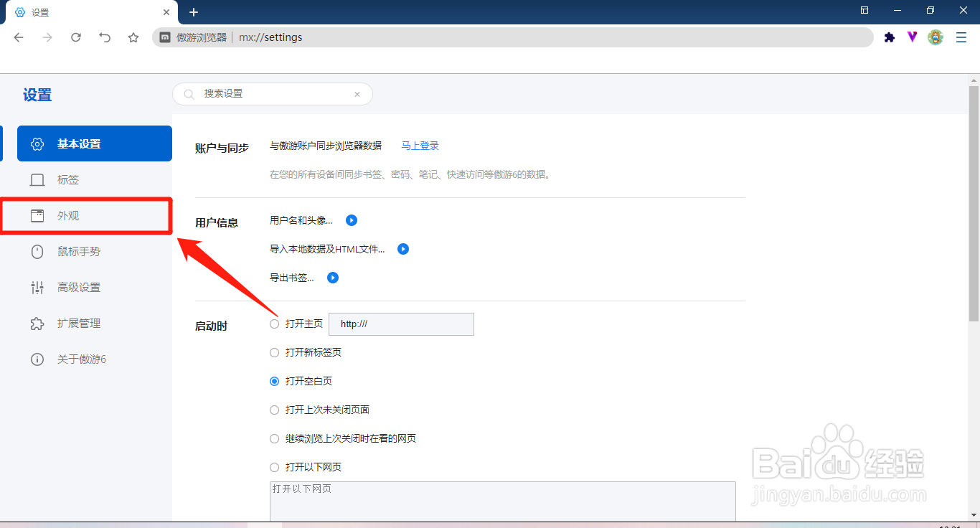
Task: Click the purple V extension icon
Action: point(913,37)
